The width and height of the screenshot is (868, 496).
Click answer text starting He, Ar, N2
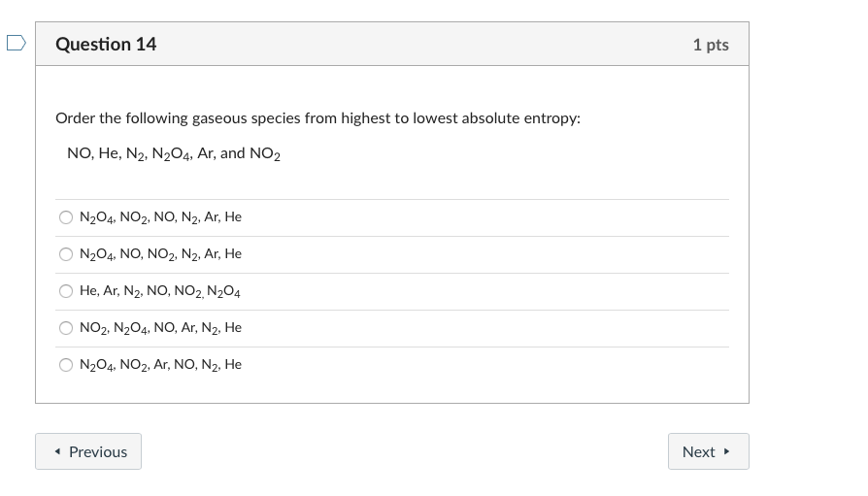click(x=160, y=291)
